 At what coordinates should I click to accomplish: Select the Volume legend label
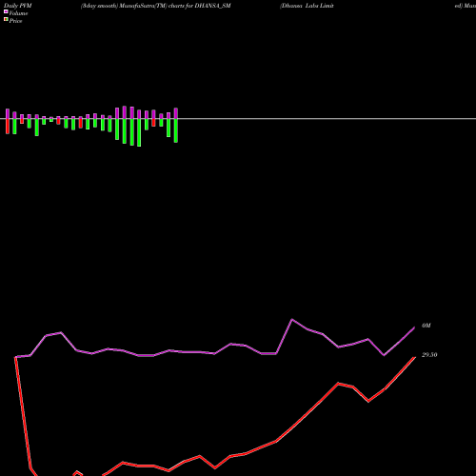[x=18, y=13]
